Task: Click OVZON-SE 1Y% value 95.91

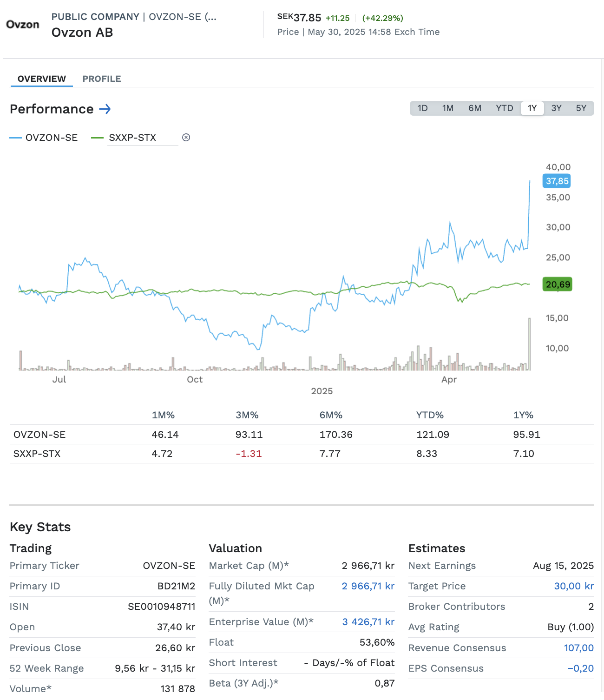Action: point(526,435)
